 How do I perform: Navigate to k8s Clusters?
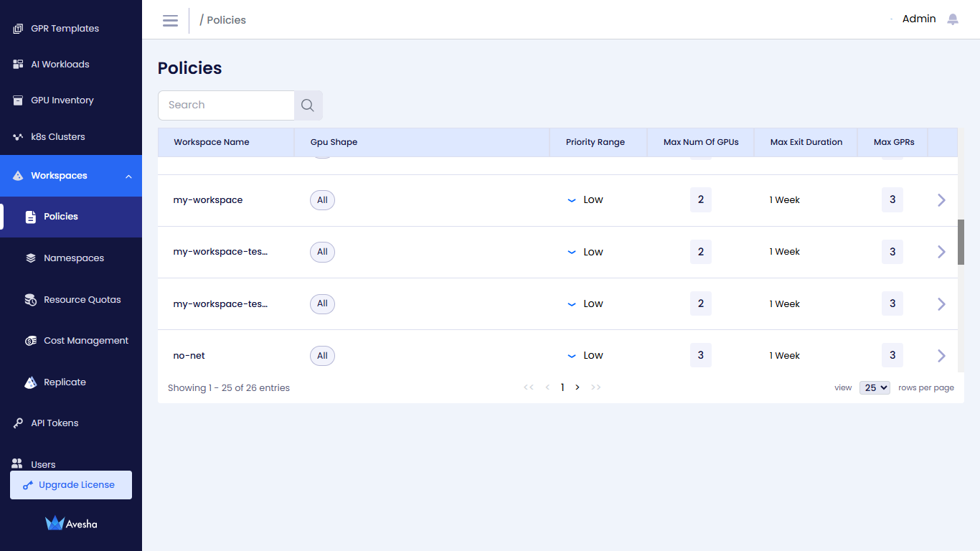click(57, 137)
